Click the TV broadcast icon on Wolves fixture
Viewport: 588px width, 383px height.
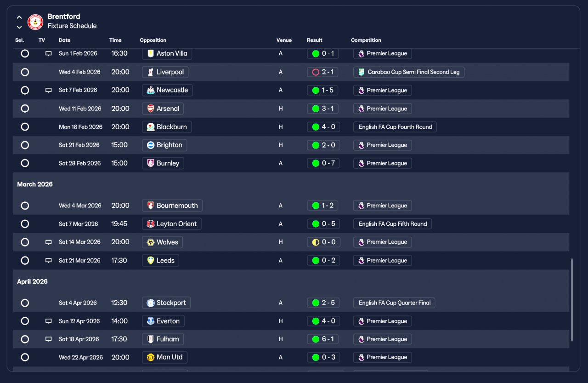(x=48, y=242)
